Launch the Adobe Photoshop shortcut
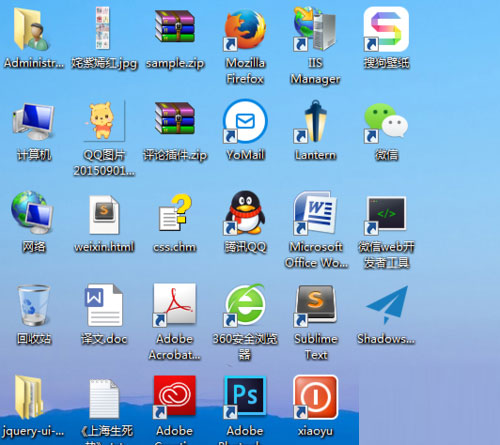 pos(245,397)
